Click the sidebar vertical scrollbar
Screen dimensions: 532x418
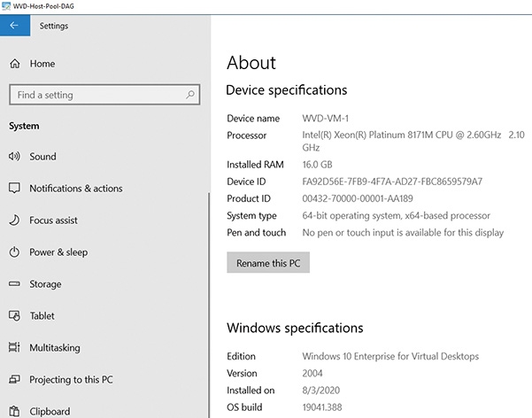tap(209, 305)
